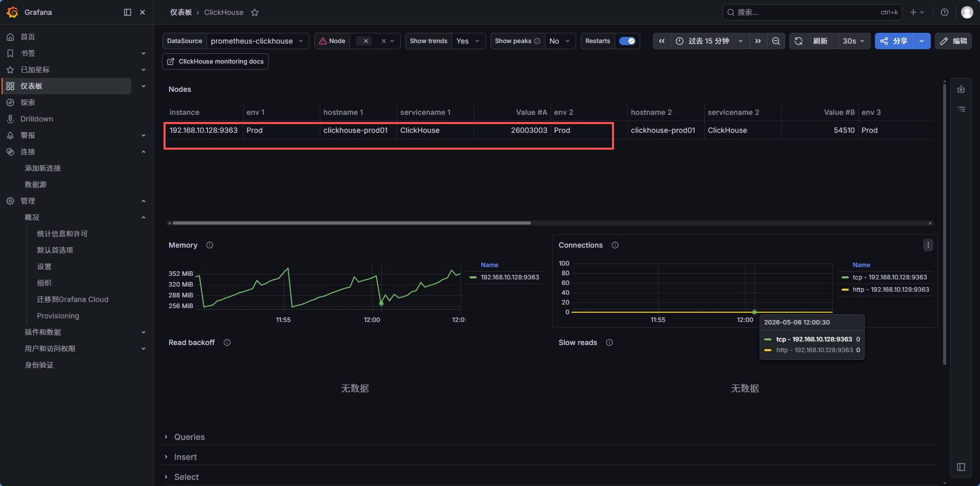Shift the time range backward
The image size is (980, 486).
[x=662, y=41]
